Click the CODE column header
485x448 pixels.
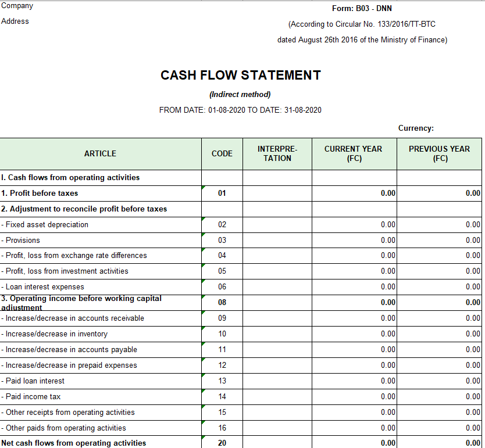pyautogui.click(x=222, y=153)
